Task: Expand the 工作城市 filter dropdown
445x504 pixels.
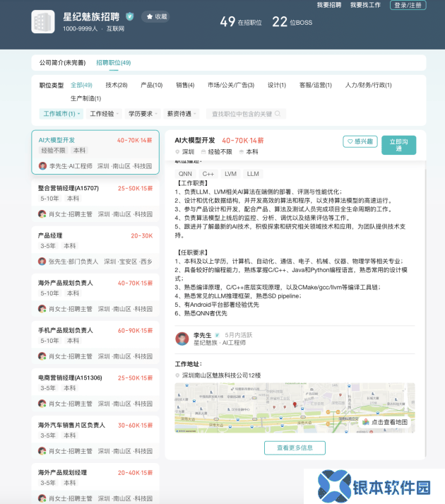Action: pyautogui.click(x=61, y=114)
